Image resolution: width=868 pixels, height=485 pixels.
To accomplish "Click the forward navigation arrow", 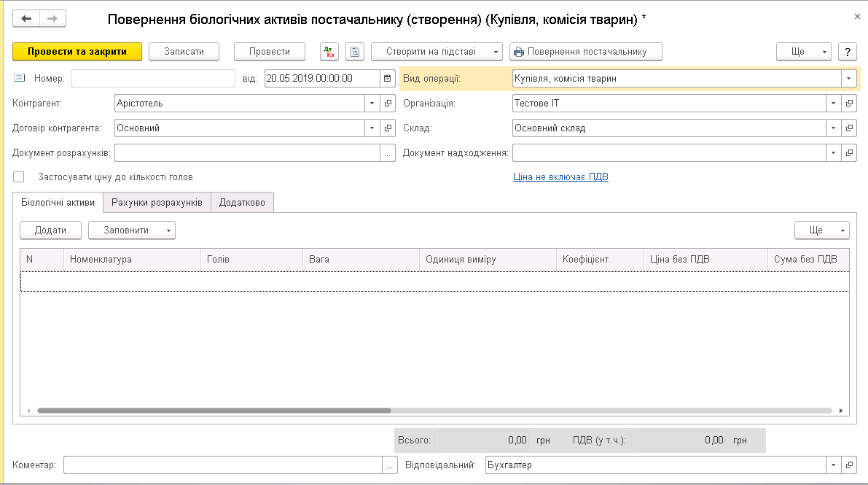I will point(52,19).
